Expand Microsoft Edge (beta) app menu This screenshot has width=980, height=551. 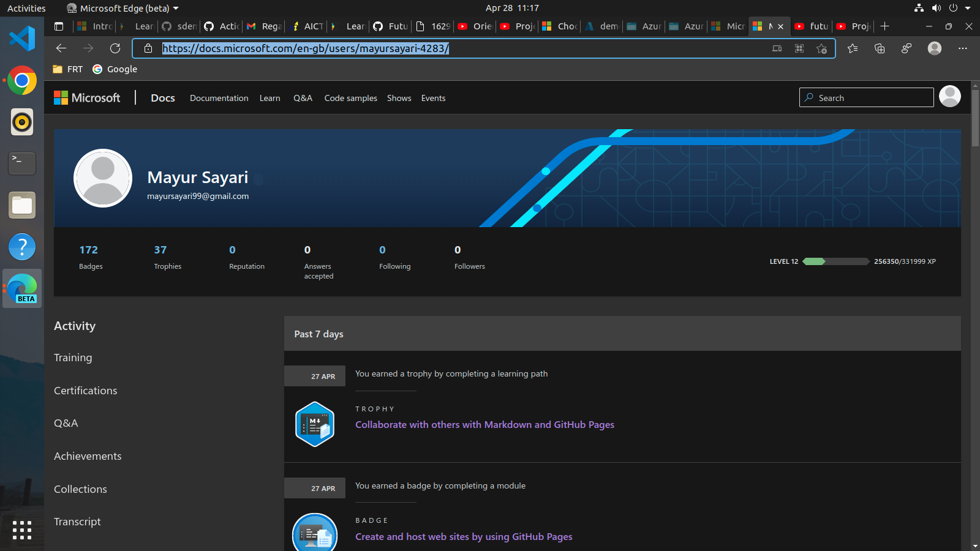tap(123, 8)
